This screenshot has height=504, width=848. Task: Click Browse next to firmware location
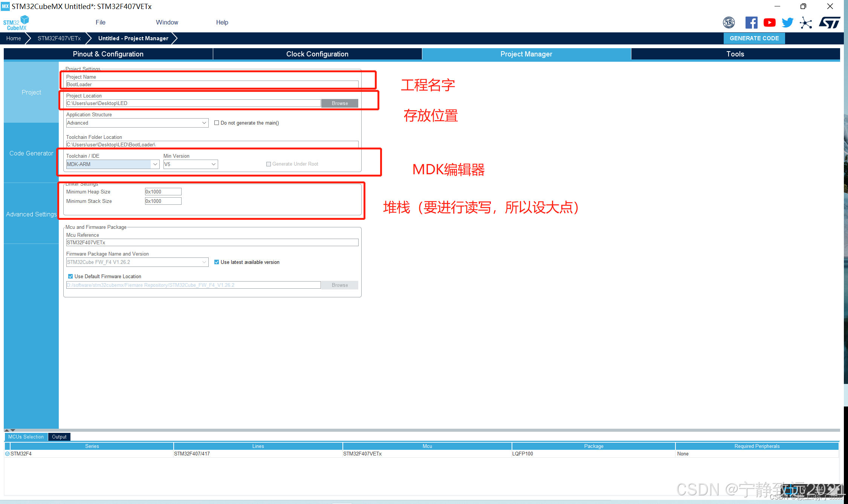click(340, 285)
